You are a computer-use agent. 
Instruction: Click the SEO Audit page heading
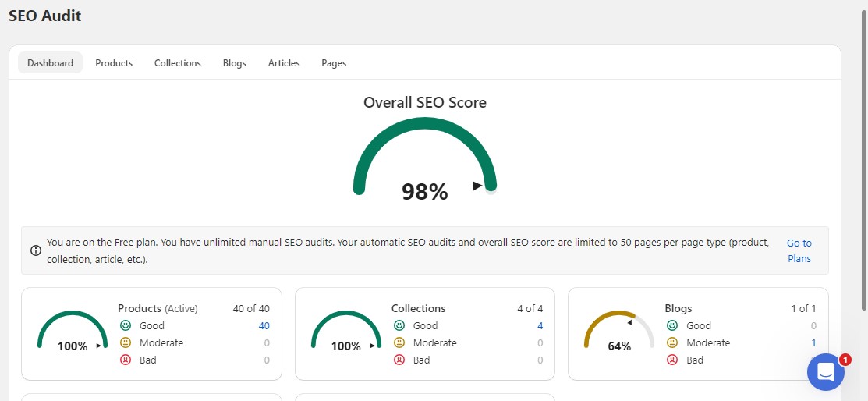[44, 16]
